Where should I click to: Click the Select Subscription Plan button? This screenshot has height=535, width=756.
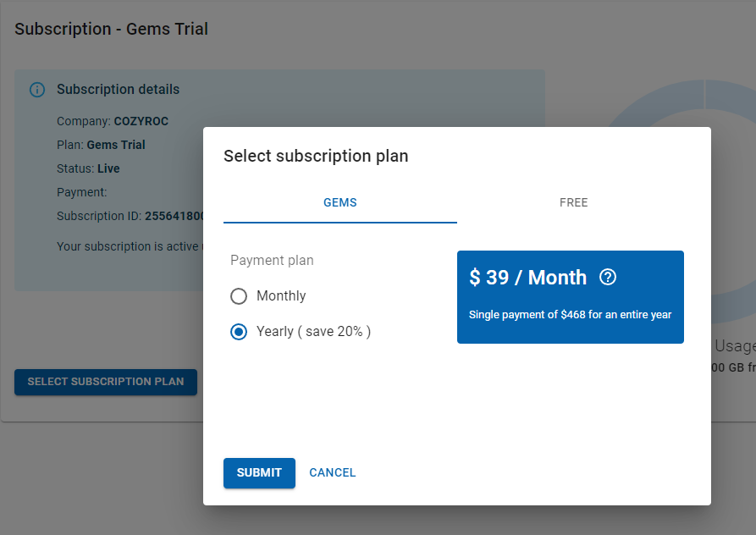[x=106, y=382]
